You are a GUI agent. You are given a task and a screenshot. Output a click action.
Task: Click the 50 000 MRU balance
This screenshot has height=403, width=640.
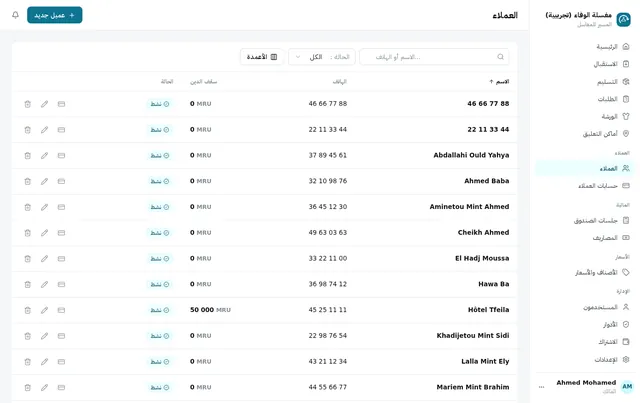coord(210,310)
